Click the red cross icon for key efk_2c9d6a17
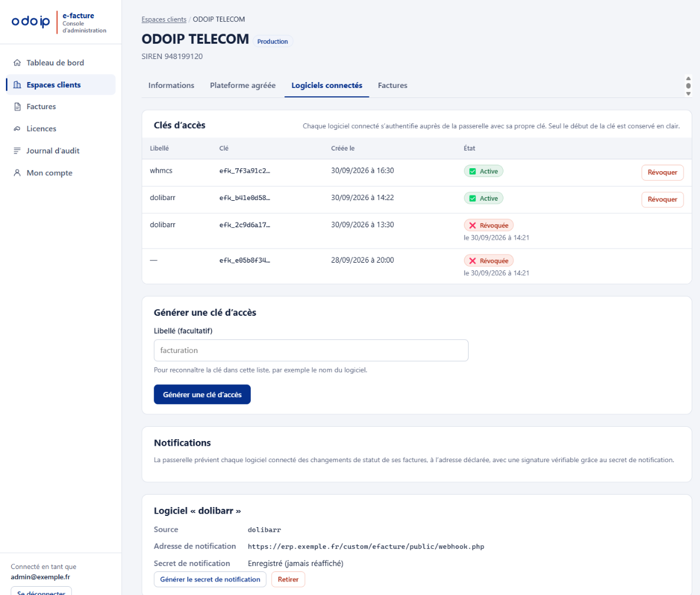The width and height of the screenshot is (700, 595). tap(472, 225)
